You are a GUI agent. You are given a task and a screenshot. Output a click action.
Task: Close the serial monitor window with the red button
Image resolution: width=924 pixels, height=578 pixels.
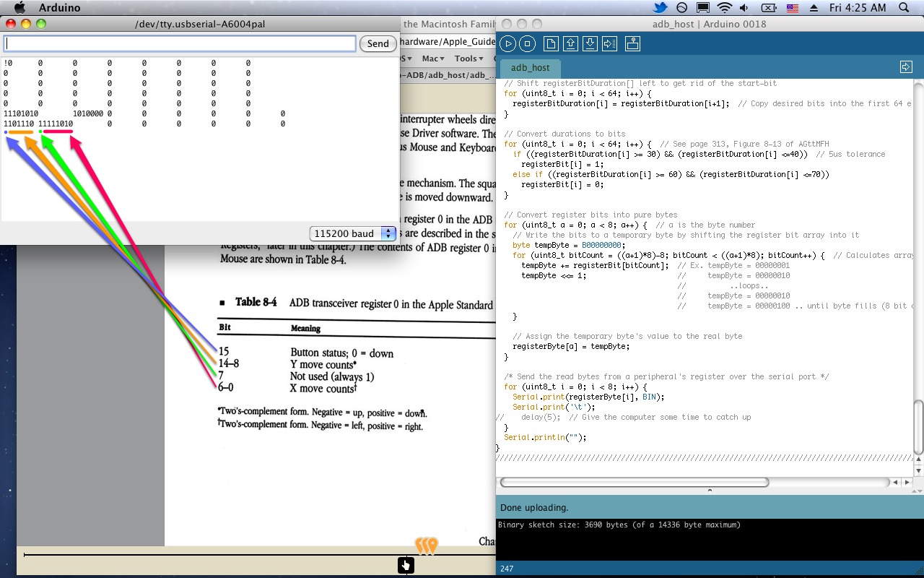point(11,24)
